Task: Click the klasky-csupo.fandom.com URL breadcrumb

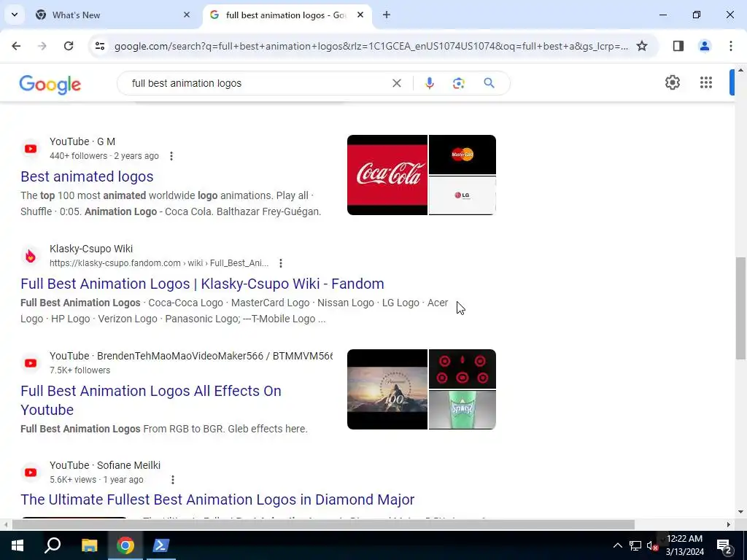Action: point(159,262)
